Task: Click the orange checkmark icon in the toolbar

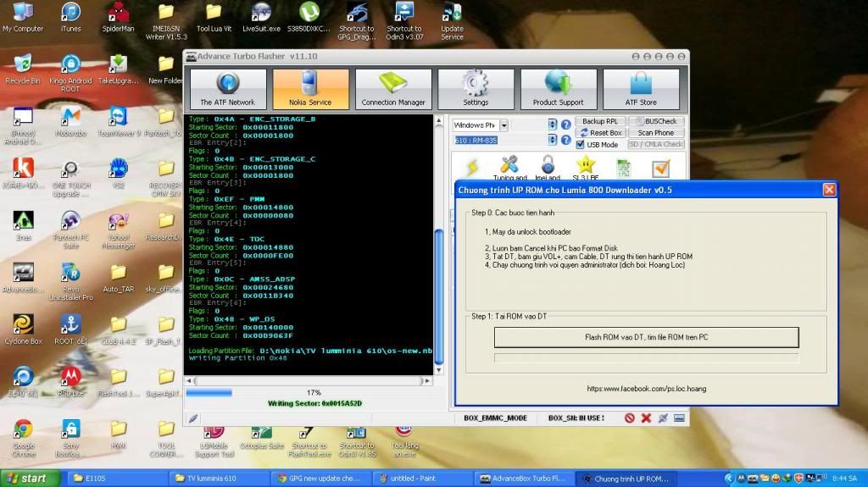Action: point(660,169)
